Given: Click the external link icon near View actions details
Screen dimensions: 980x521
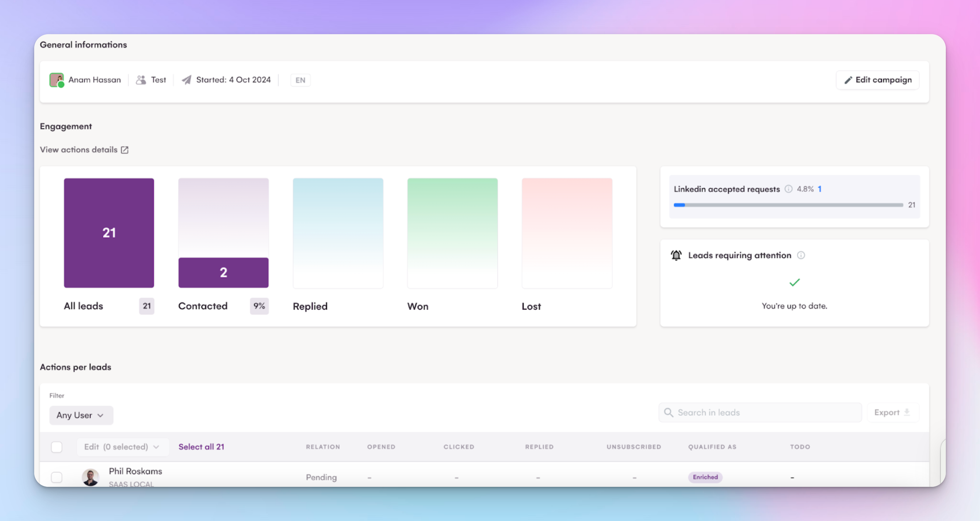Looking at the screenshot, I should 125,150.
